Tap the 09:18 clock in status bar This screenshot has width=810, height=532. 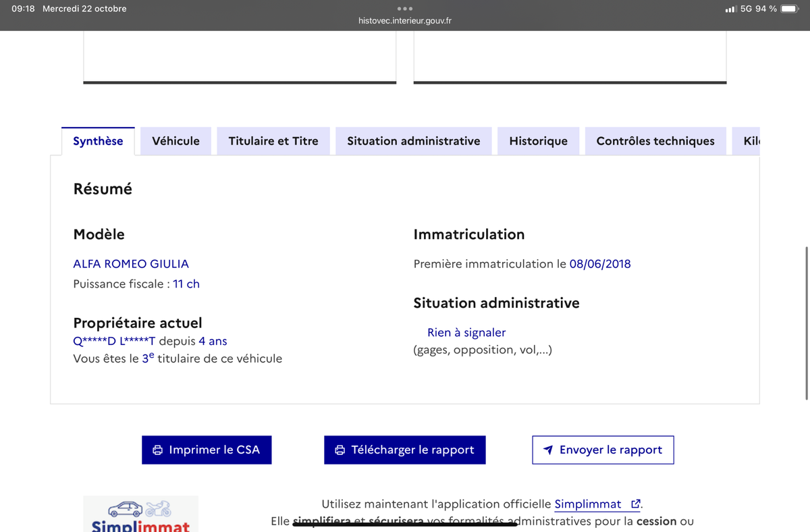coord(23,9)
